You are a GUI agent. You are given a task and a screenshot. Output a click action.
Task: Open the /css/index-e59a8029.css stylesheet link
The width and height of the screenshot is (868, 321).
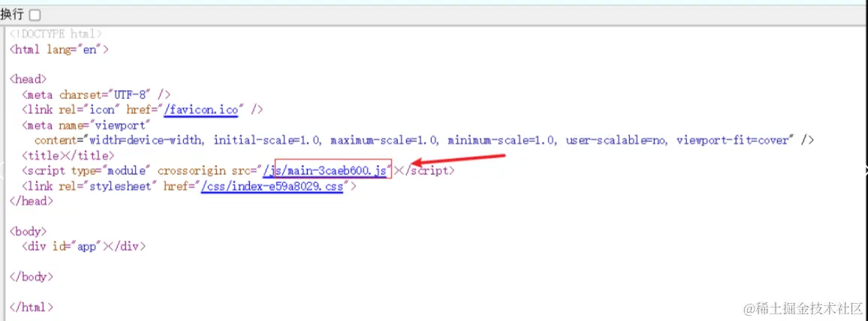coord(271,187)
